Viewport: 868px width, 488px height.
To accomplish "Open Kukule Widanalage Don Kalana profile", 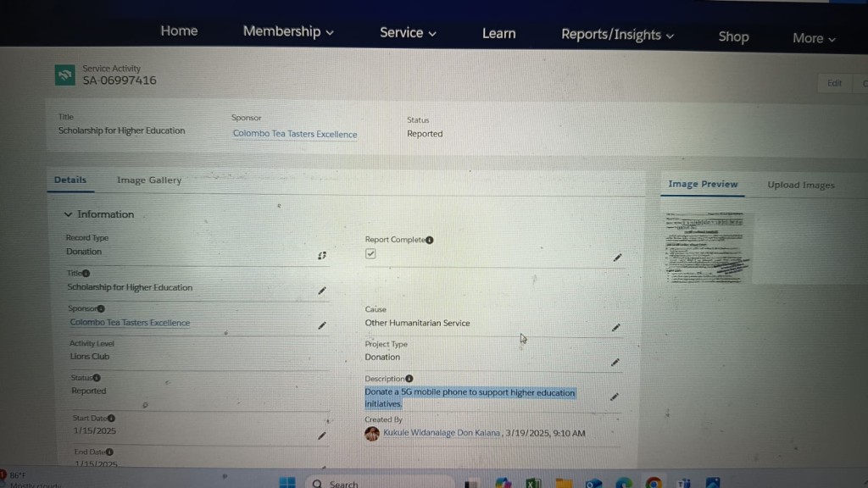I will 442,433.
